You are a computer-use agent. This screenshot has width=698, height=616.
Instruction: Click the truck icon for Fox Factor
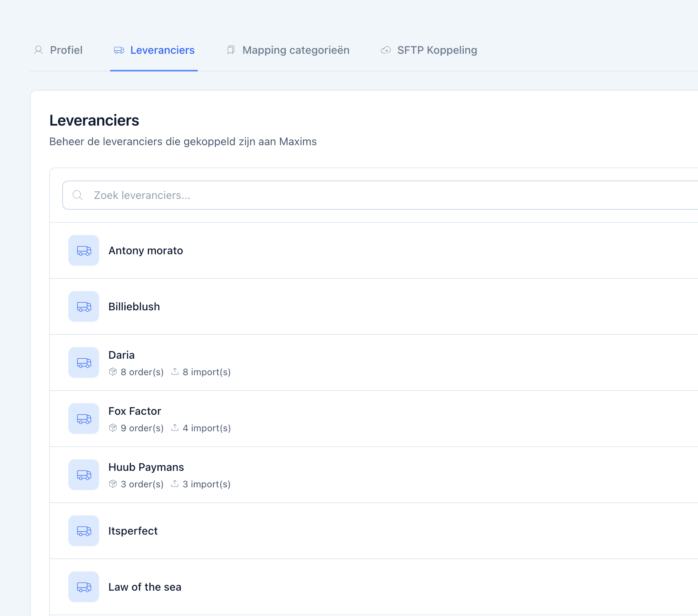pyautogui.click(x=83, y=419)
